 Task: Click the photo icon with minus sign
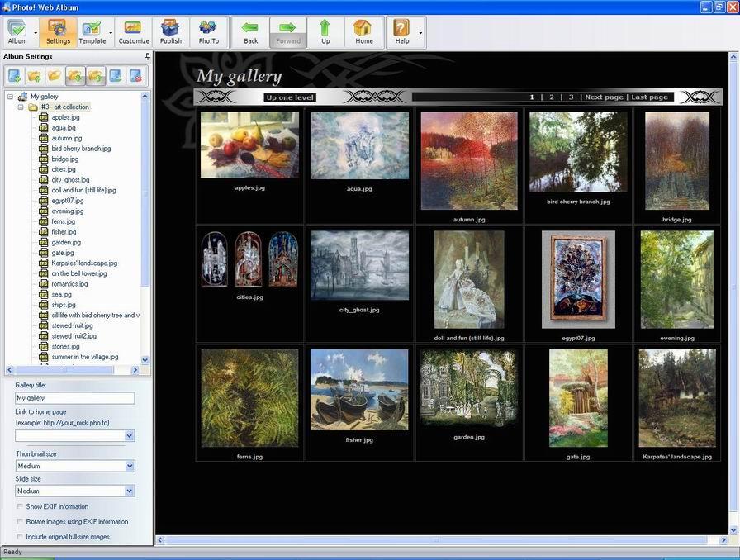pyautogui.click(x=116, y=75)
